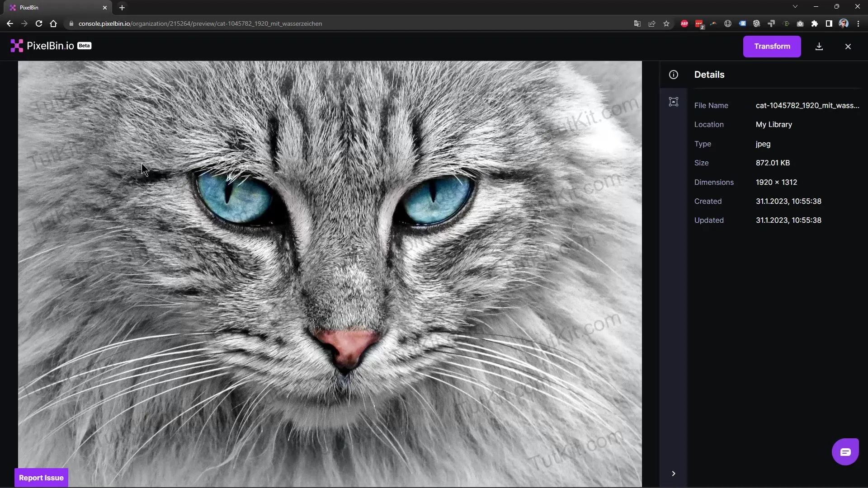This screenshot has height=488, width=868.
Task: Click the My Library location value
Action: [x=774, y=124]
